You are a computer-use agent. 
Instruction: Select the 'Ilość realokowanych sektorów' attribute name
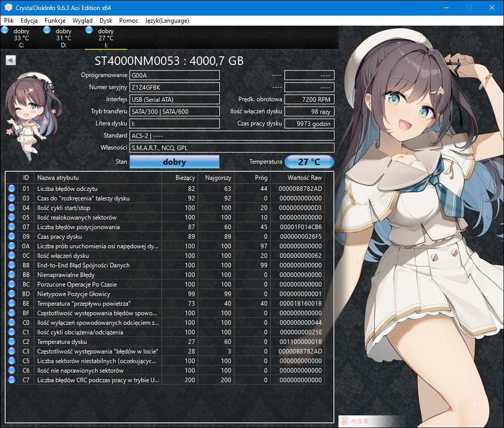[77, 217]
